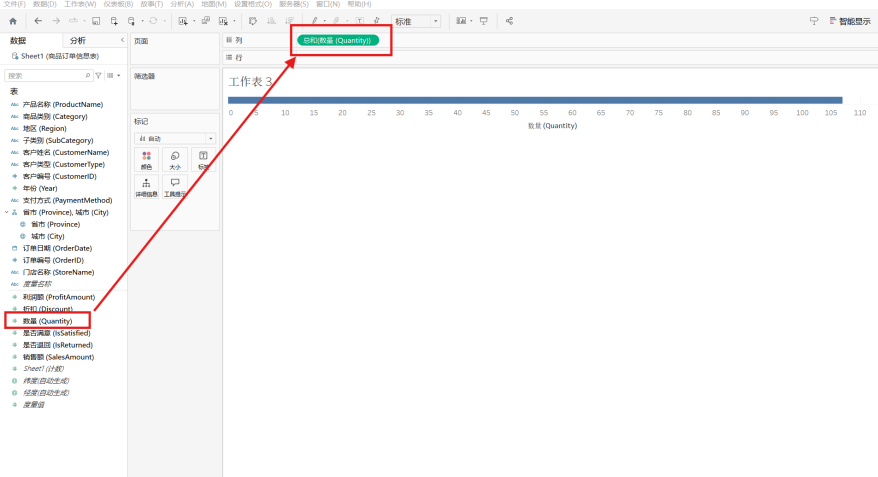Screen dimensions: 878x477
Task: Click the filter icon beside the search box
Action: (98, 76)
